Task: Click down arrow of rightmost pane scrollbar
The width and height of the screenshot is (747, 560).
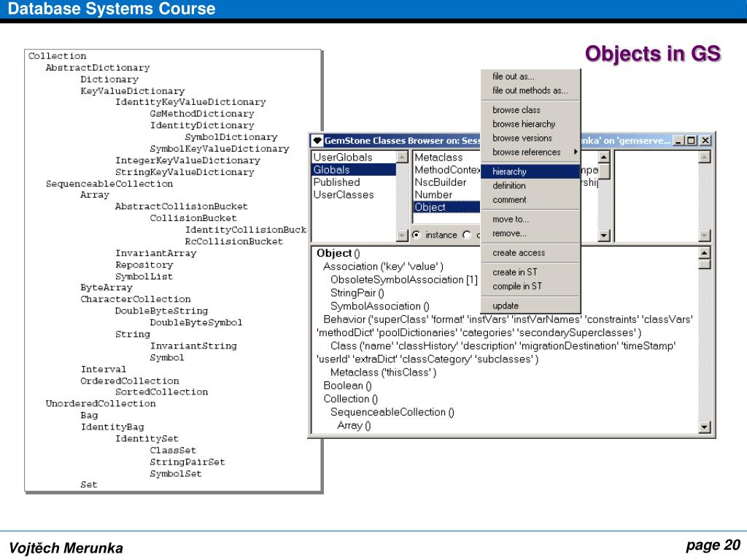Action: (x=705, y=236)
